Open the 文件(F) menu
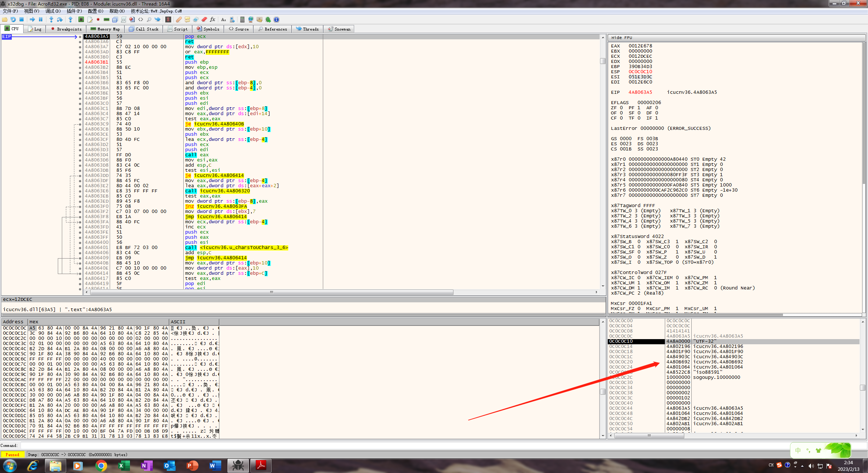Screen dimensions: 868x473 [10, 11]
